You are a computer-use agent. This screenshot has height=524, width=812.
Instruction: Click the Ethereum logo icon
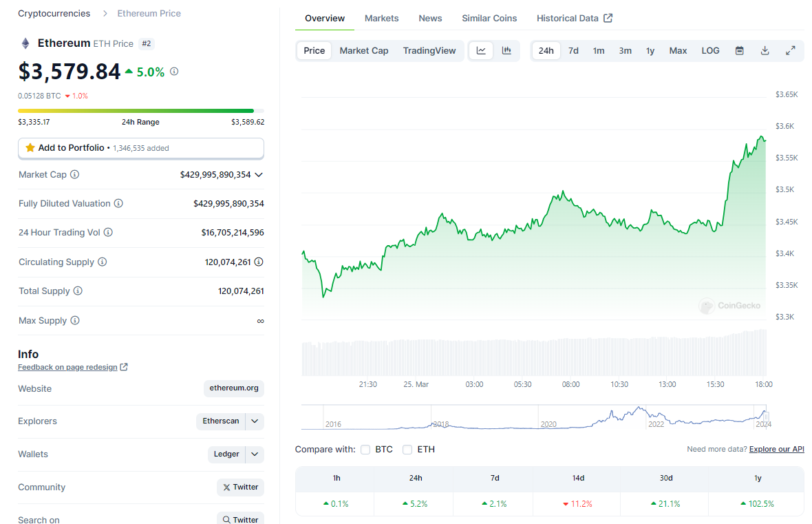click(25, 43)
